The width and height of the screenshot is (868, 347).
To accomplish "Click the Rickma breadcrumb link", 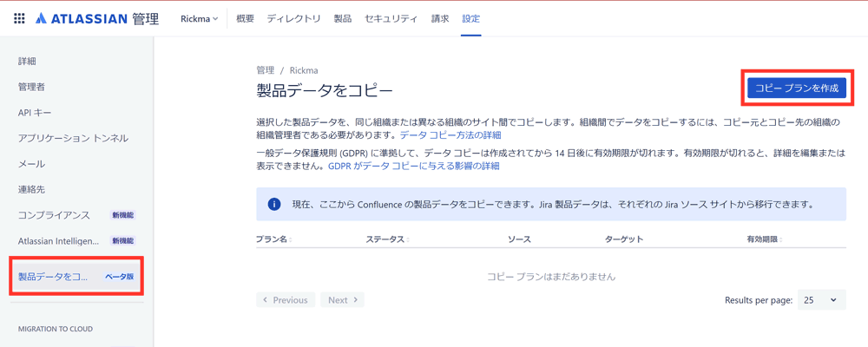I will pyautogui.click(x=304, y=70).
